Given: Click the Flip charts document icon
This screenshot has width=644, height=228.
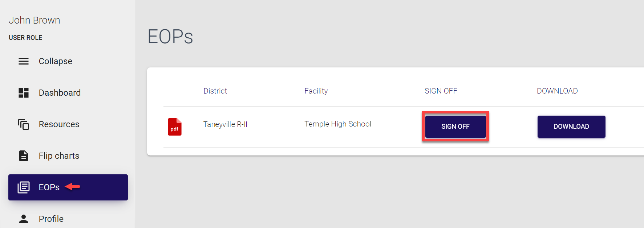Looking at the screenshot, I should (x=24, y=156).
